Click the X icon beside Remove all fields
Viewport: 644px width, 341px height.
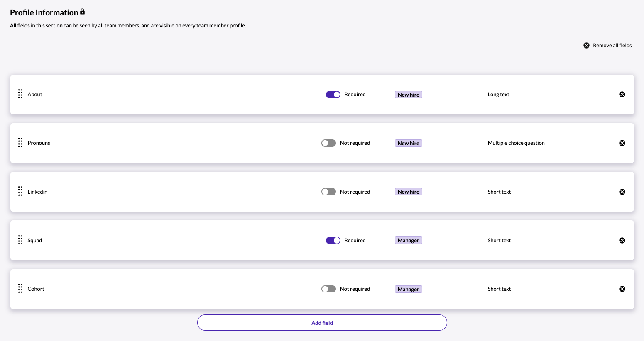[586, 46]
